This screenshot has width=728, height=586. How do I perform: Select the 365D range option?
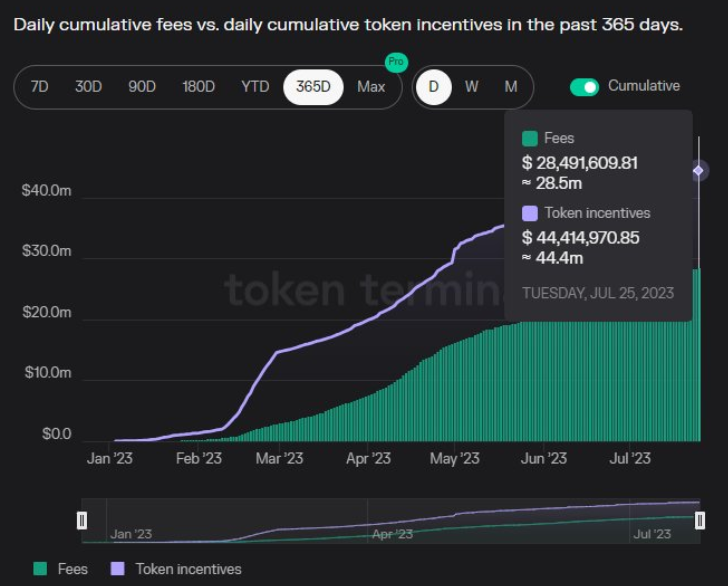[x=313, y=87]
